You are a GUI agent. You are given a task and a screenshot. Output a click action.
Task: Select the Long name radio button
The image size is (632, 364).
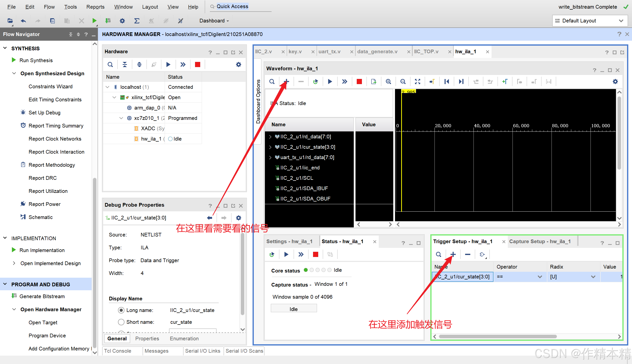point(121,310)
